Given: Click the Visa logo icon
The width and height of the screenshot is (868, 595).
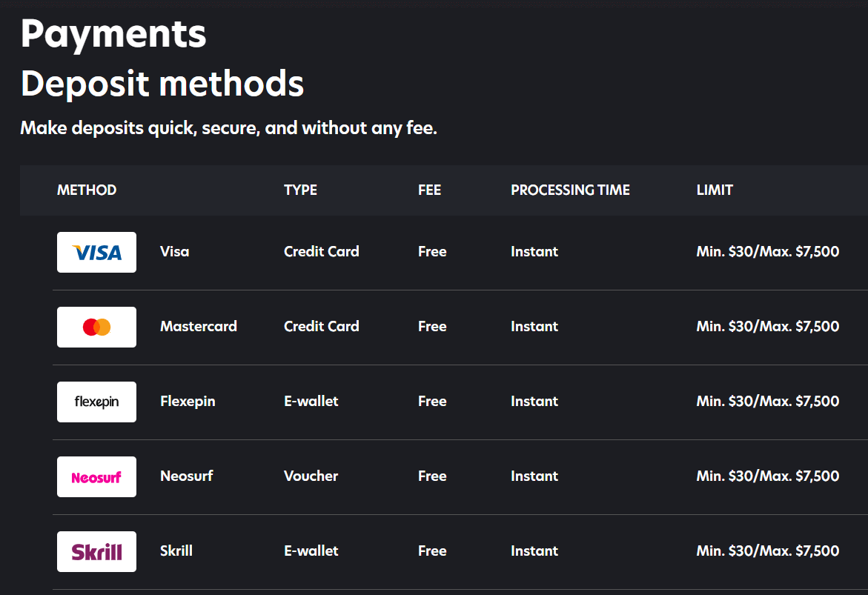Looking at the screenshot, I should [96, 252].
